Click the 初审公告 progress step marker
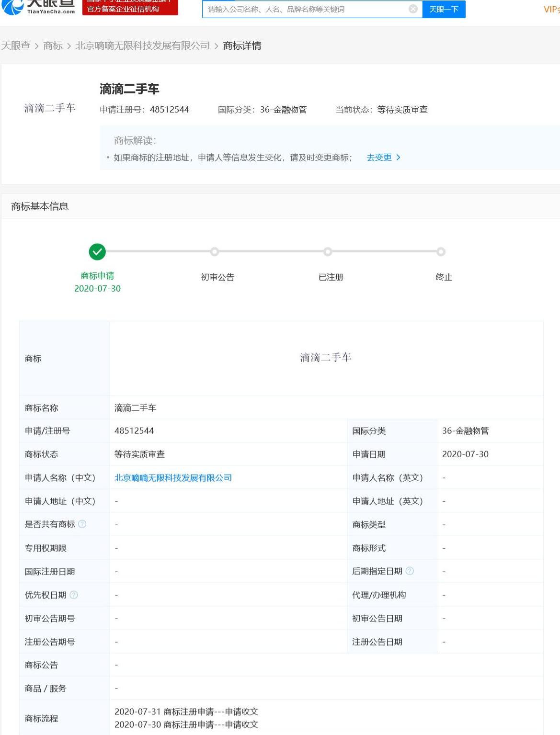Viewport: 560px width, 735px height. [x=215, y=251]
